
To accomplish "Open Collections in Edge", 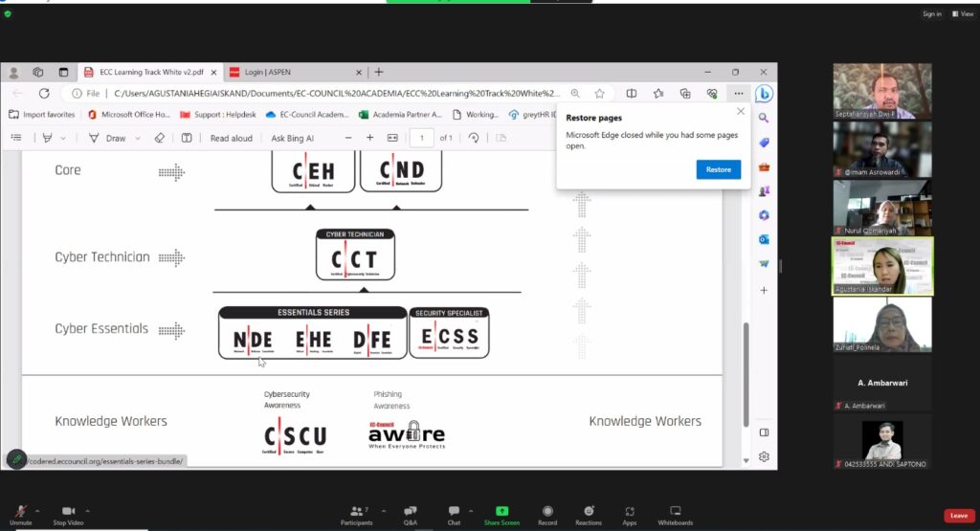I will tap(685, 93).
